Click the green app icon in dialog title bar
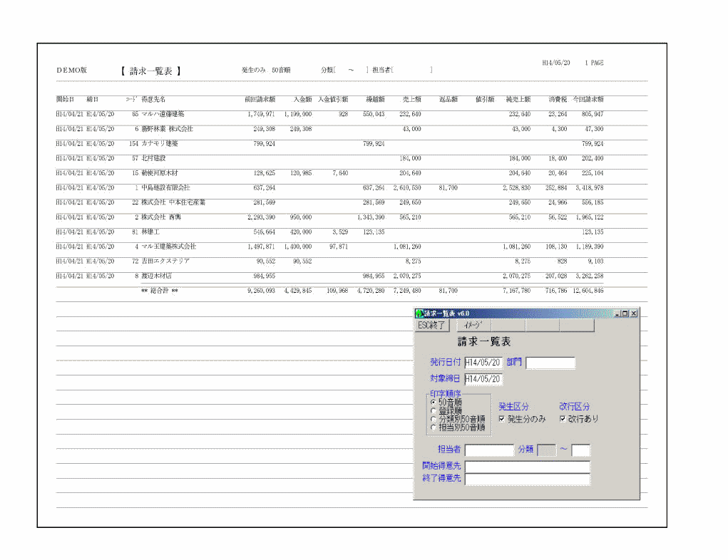The height and width of the screenshot is (560, 728). pyautogui.click(x=419, y=313)
